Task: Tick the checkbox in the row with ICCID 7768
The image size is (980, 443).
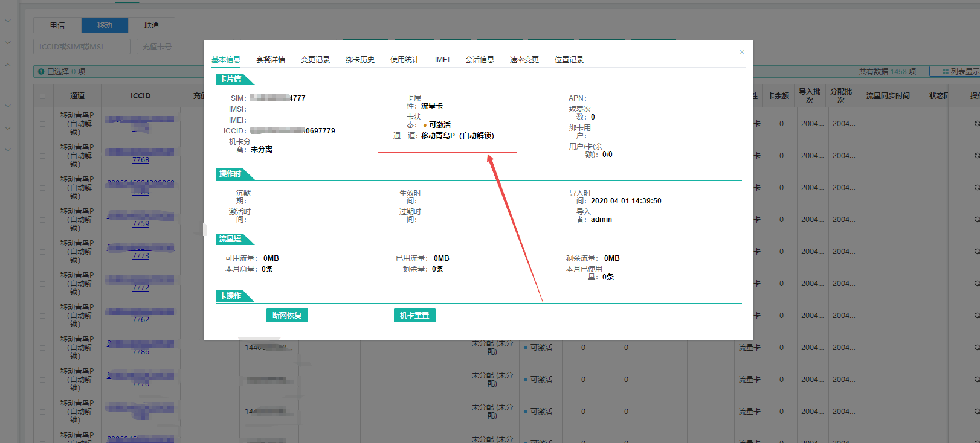Action: pyautogui.click(x=42, y=156)
